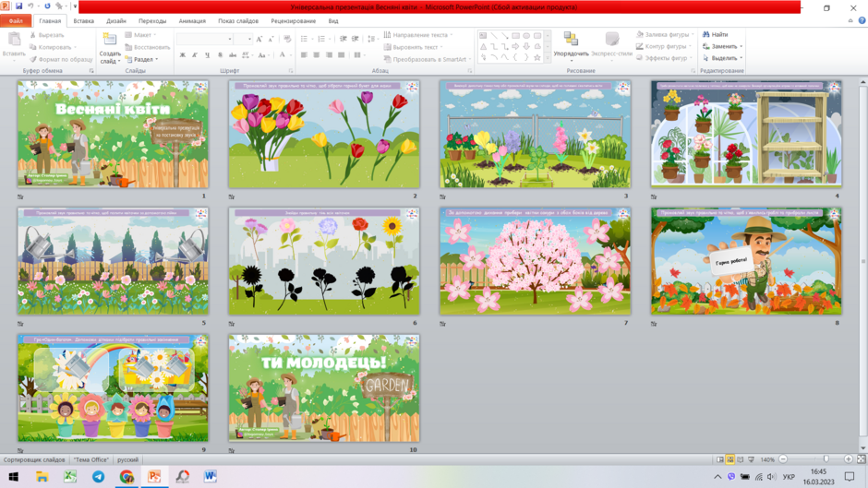Click the Undo arrow in quick access toolbar
868x488 pixels.
31,6
